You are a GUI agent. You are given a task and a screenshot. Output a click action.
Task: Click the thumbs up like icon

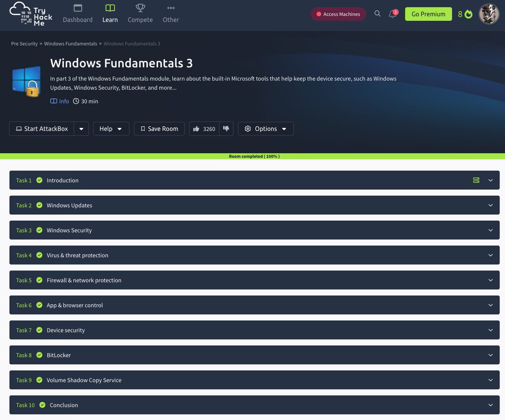click(x=196, y=129)
